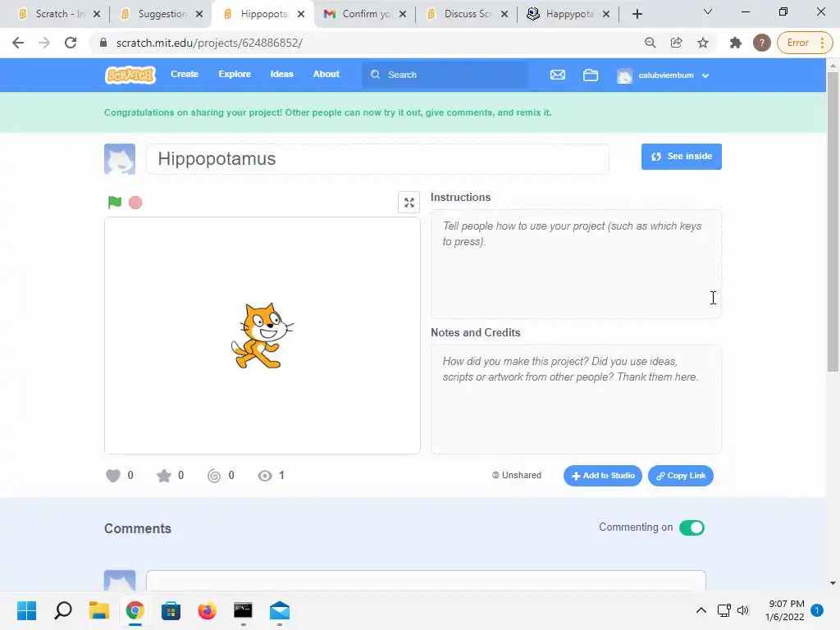Image resolution: width=840 pixels, height=630 pixels.
Task: Open the My Stuff folder icon
Action: pyautogui.click(x=591, y=75)
